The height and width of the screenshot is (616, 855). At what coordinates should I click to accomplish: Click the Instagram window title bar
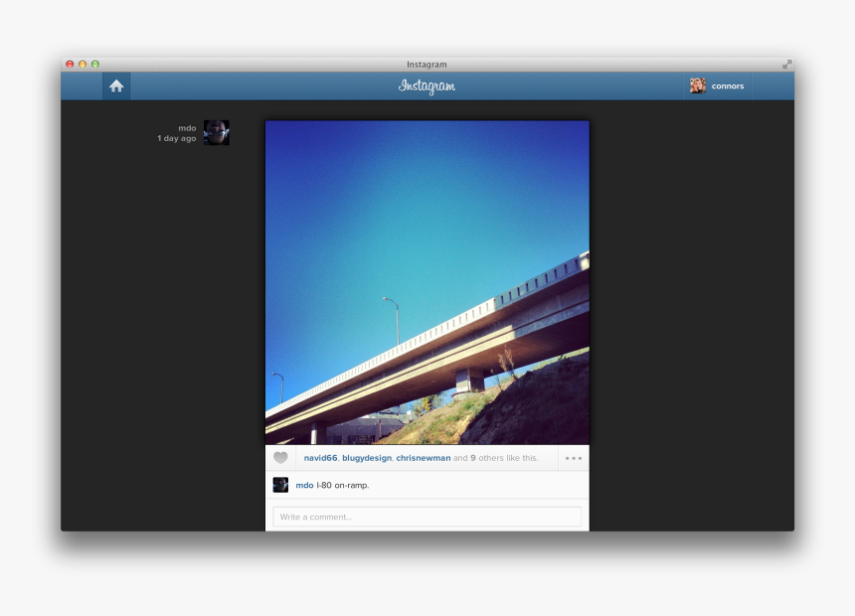(427, 64)
